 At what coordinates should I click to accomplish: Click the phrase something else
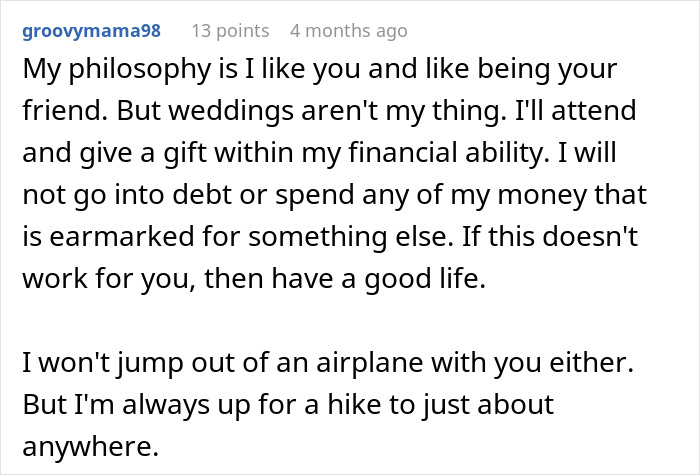pos(351,237)
